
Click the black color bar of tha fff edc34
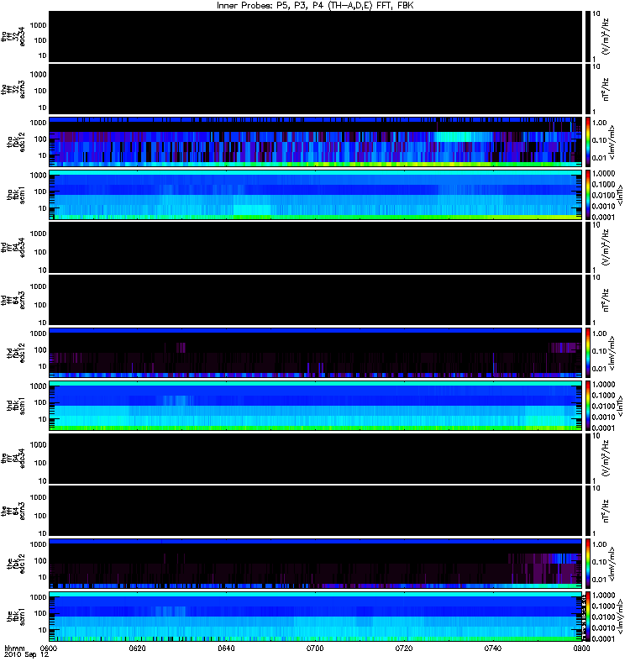click(x=587, y=37)
